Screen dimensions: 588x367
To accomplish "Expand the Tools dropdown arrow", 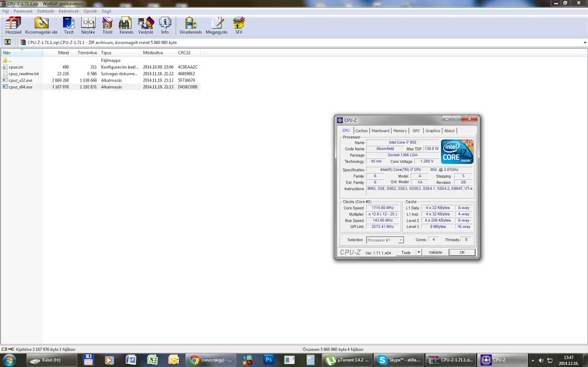I will point(419,253).
